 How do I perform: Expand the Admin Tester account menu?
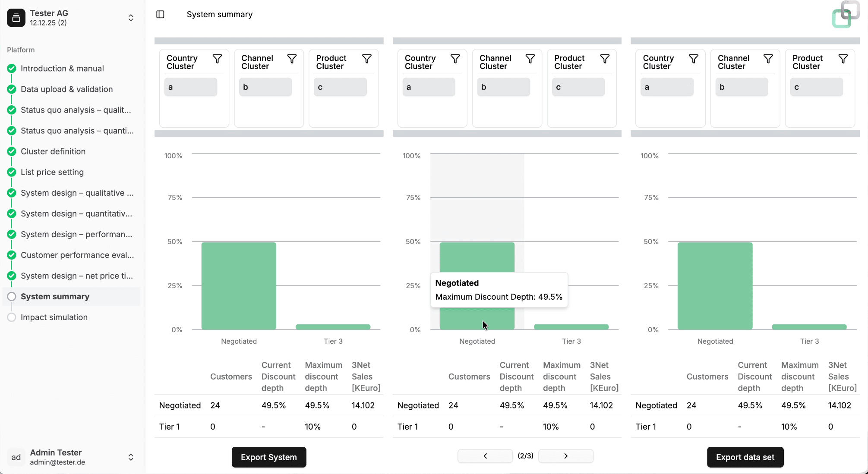pyautogui.click(x=131, y=457)
